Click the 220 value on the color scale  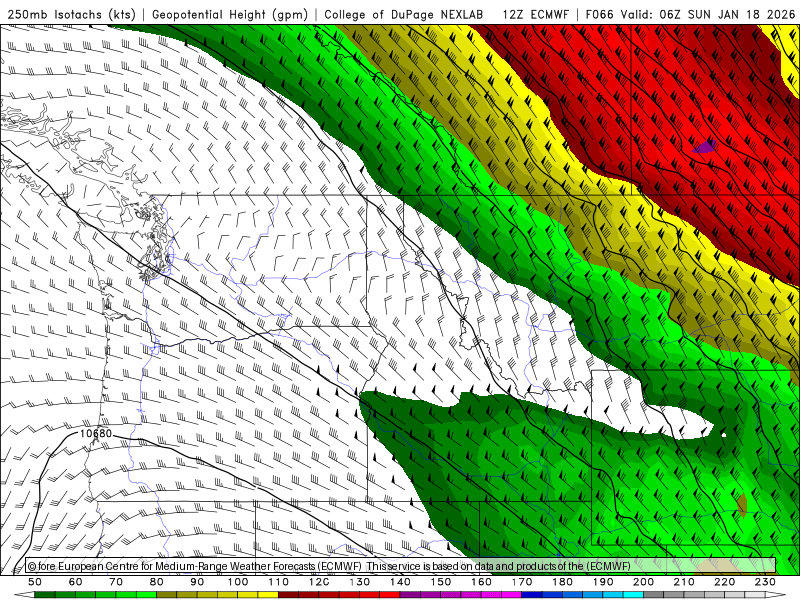724,582
